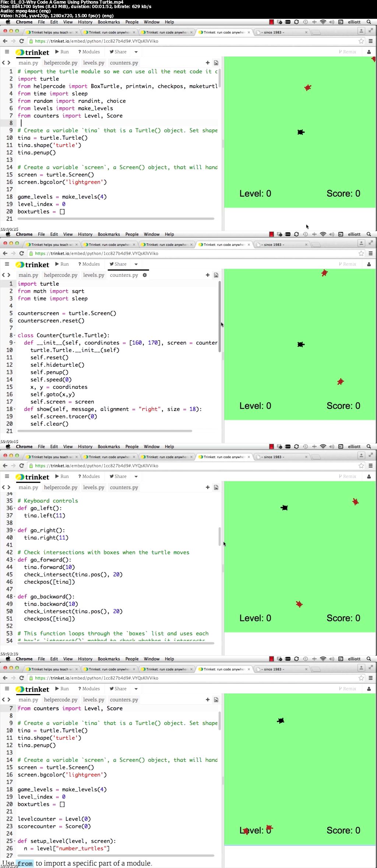Click the URL address bar in top frame
This screenshot has width=377, height=868.
(x=191, y=41)
